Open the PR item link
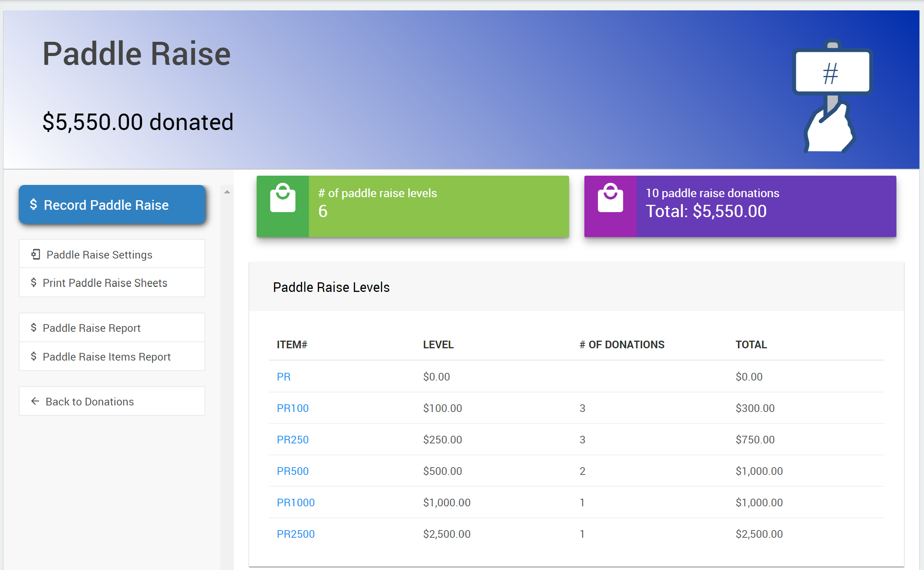Screen dimensions: 924x570 click(x=284, y=377)
